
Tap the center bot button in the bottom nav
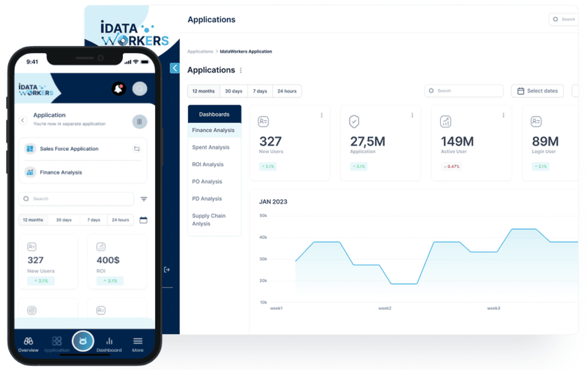[x=83, y=341]
